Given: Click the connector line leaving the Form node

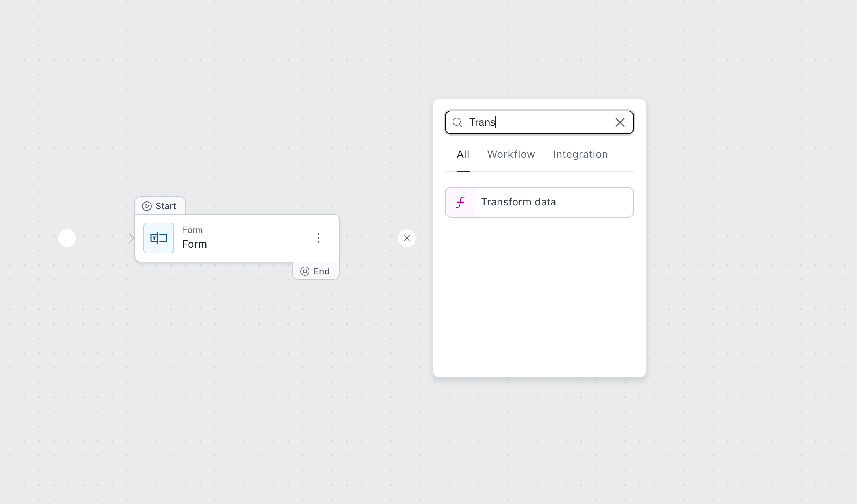Looking at the screenshot, I should point(368,238).
